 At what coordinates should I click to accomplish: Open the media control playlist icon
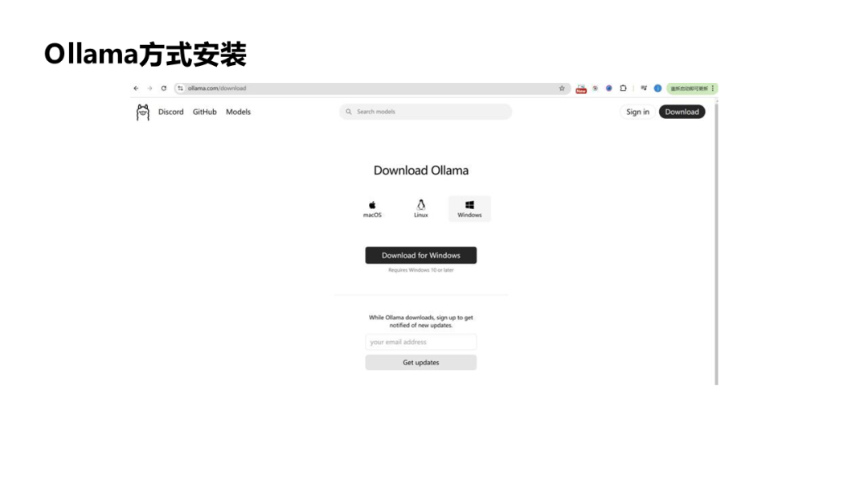(644, 88)
